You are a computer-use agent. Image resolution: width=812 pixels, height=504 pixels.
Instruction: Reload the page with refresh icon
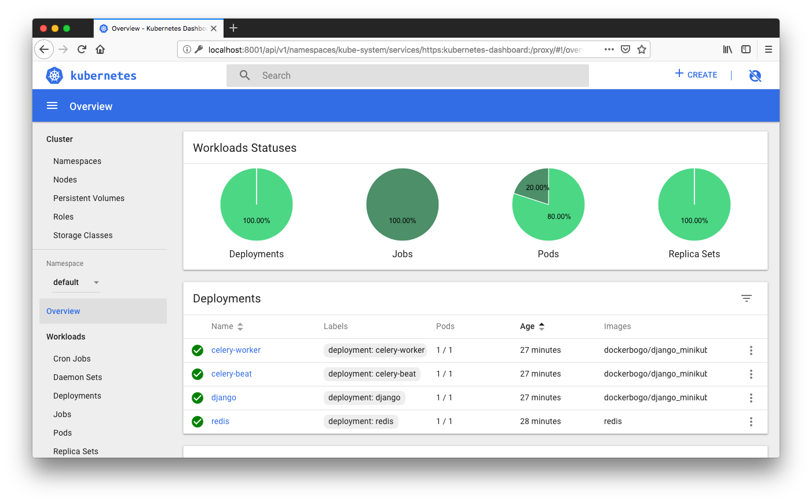click(82, 49)
